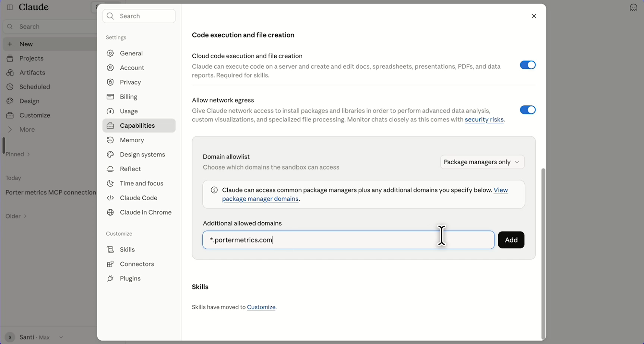Follow the Customize link under Skills
This screenshot has height=344, width=644.
tap(261, 308)
